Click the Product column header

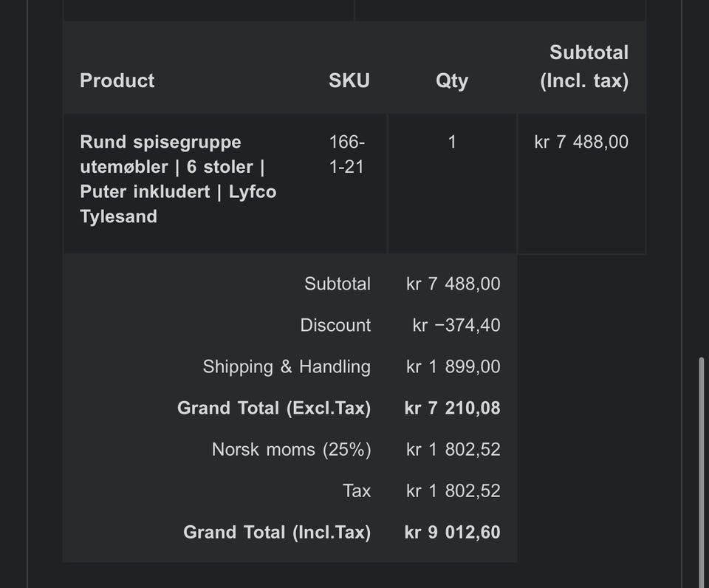coord(117,81)
